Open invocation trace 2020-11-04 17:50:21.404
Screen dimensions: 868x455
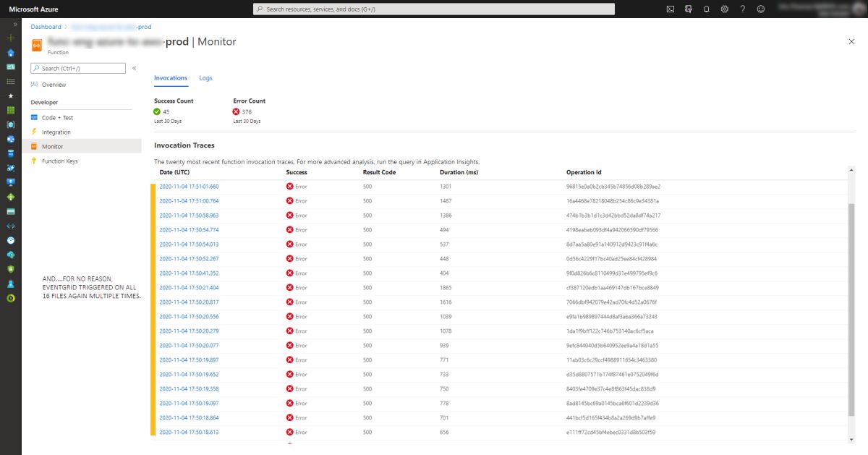pyautogui.click(x=189, y=287)
